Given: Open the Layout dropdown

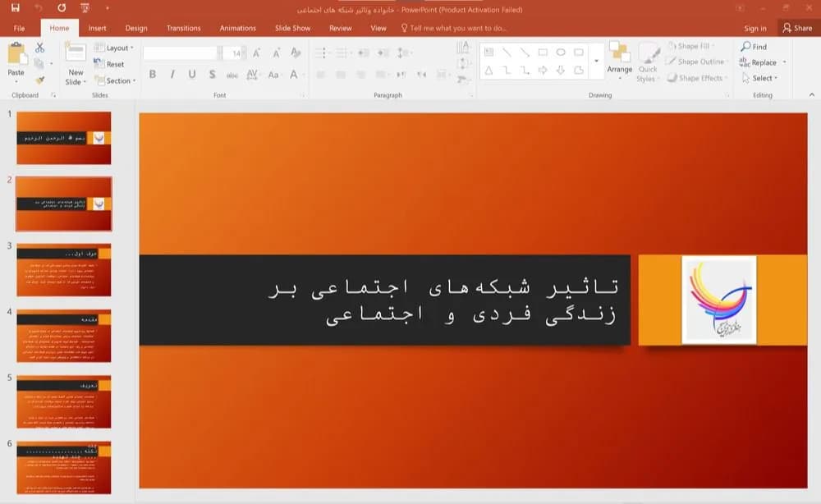Looking at the screenshot, I should coord(113,48).
